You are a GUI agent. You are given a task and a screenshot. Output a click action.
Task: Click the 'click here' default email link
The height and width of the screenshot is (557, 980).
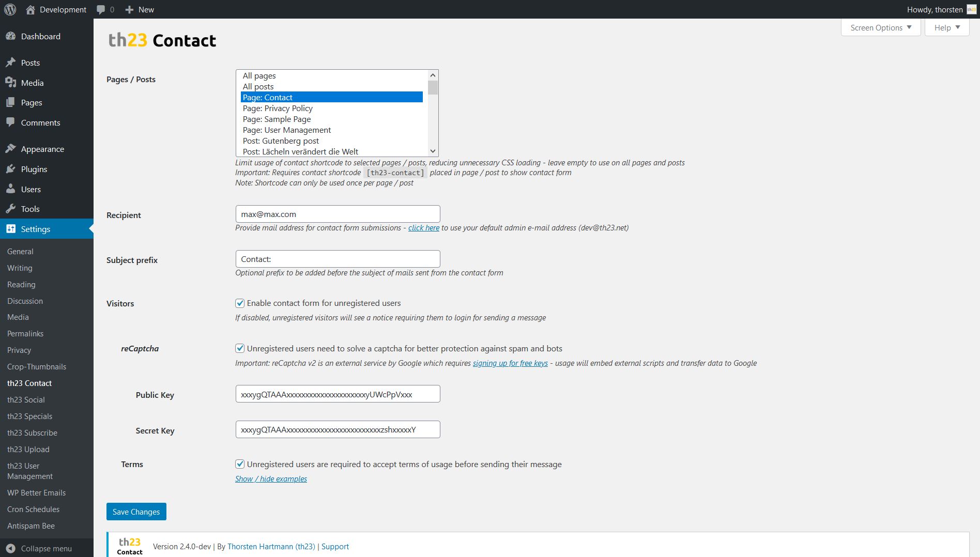[424, 228]
